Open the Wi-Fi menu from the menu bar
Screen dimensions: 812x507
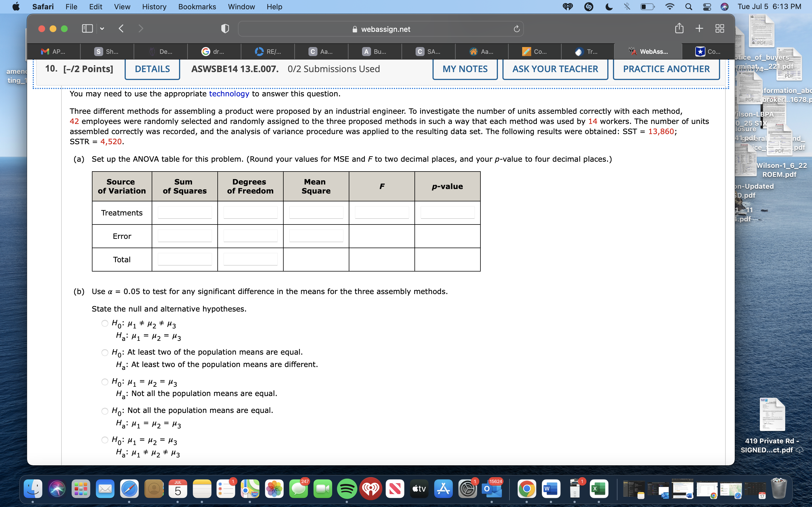(x=669, y=7)
